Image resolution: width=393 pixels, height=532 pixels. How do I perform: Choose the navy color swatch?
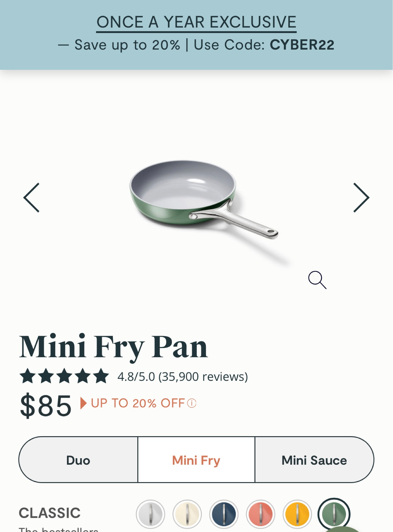pyautogui.click(x=224, y=514)
